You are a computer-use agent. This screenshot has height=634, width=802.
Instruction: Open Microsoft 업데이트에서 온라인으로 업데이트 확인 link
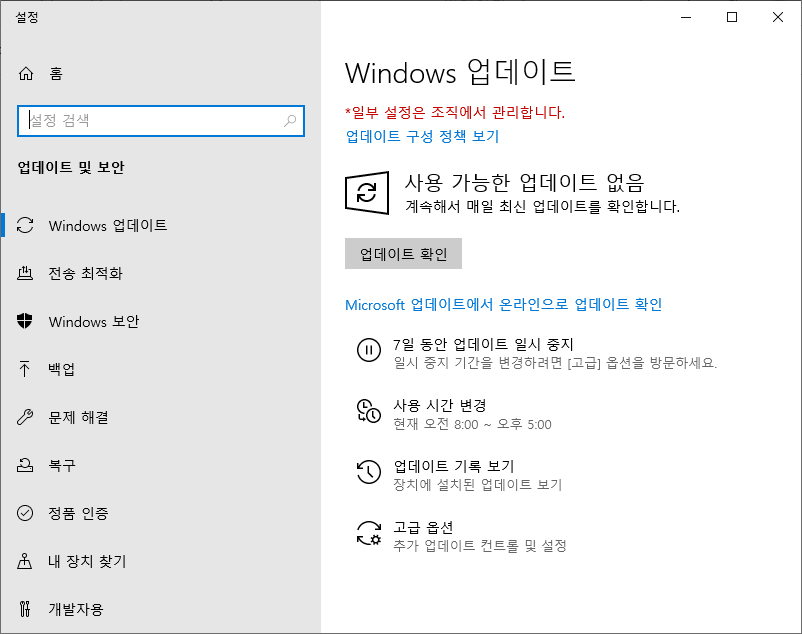(x=503, y=305)
